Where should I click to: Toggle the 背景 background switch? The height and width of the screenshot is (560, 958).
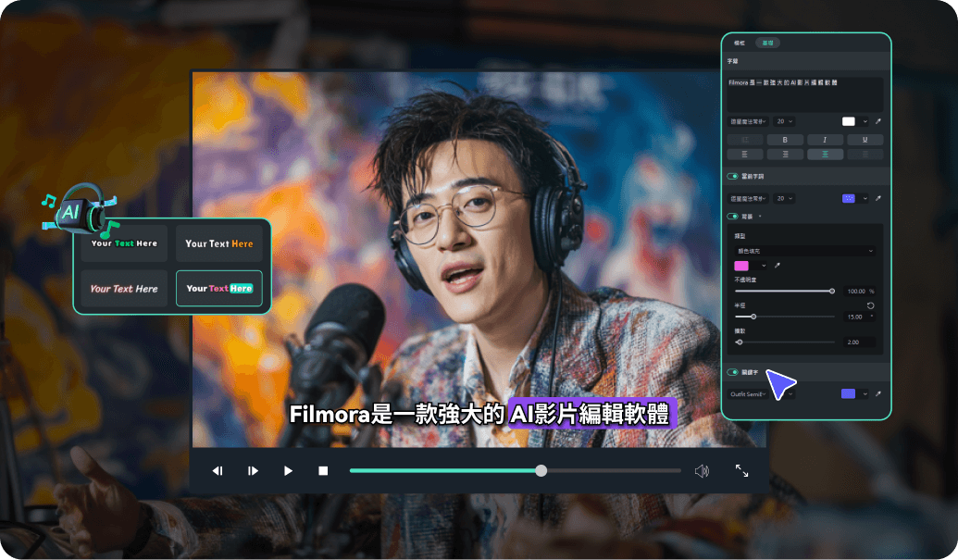[x=732, y=217]
